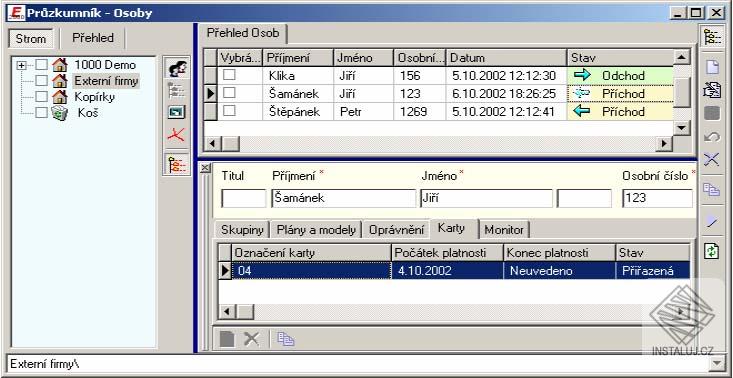This screenshot has width=733, height=378.
Task: Click the teal terminal icon in the middle toolbar
Action: pos(177,112)
